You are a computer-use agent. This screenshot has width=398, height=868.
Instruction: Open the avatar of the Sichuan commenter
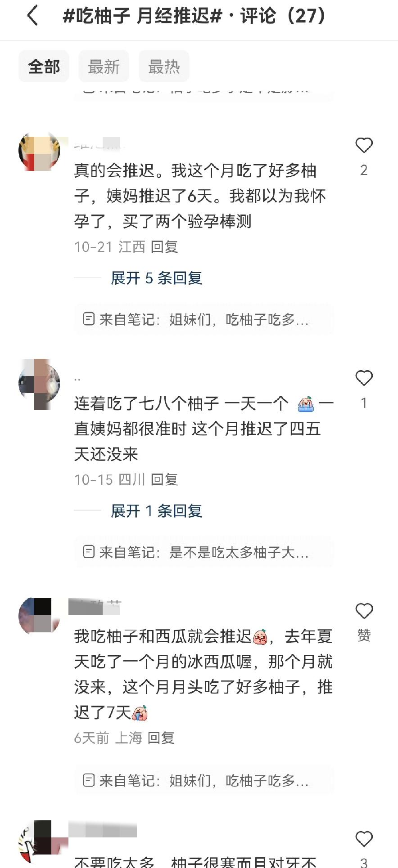(39, 384)
